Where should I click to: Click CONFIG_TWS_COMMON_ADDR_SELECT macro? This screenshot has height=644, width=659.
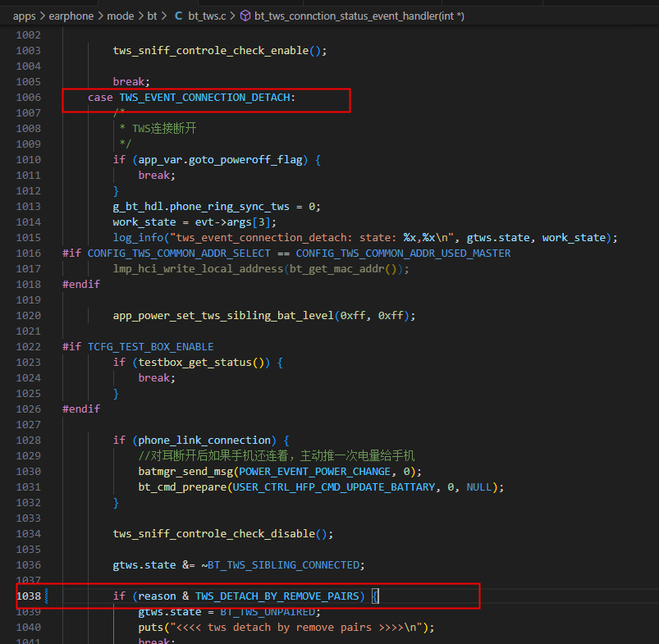pos(179,253)
